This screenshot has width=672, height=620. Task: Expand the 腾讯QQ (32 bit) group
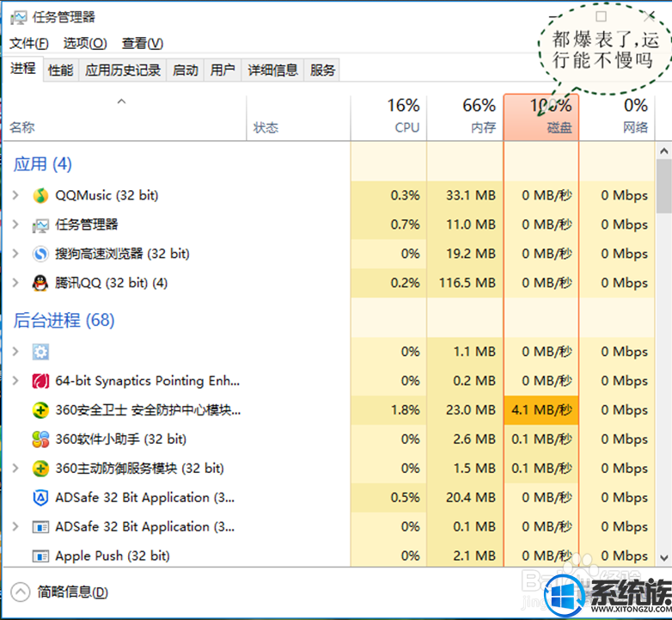coord(15,283)
